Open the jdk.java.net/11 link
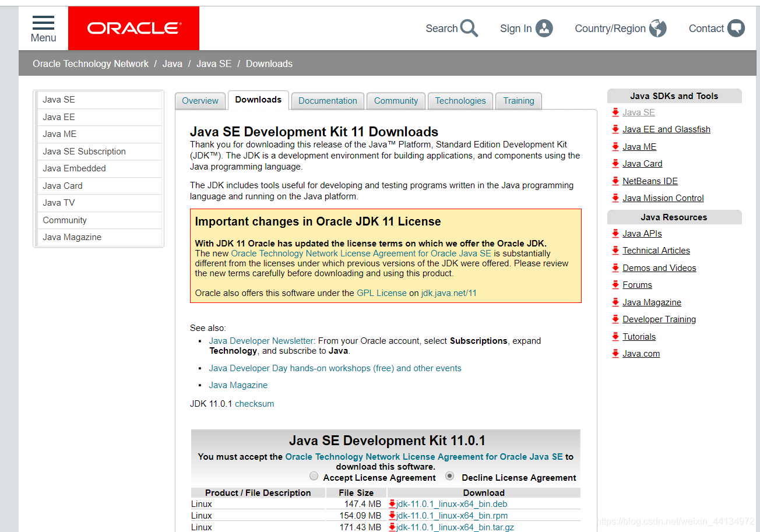Viewport: 760px width, 532px height. pos(449,293)
